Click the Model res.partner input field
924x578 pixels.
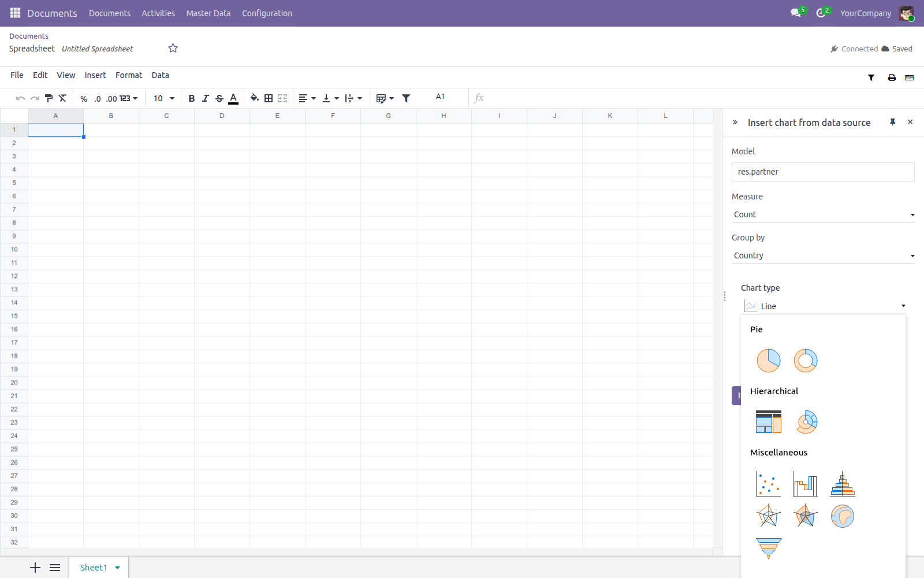823,172
